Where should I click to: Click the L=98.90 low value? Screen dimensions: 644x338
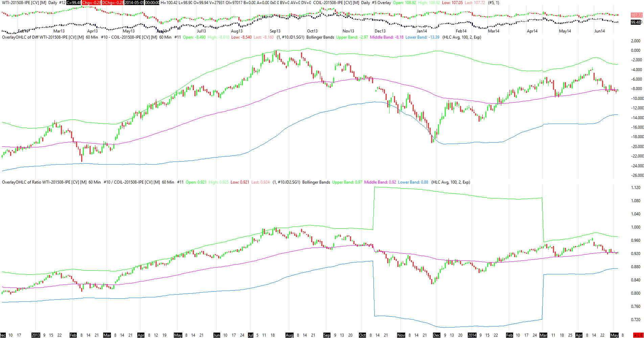point(185,3)
